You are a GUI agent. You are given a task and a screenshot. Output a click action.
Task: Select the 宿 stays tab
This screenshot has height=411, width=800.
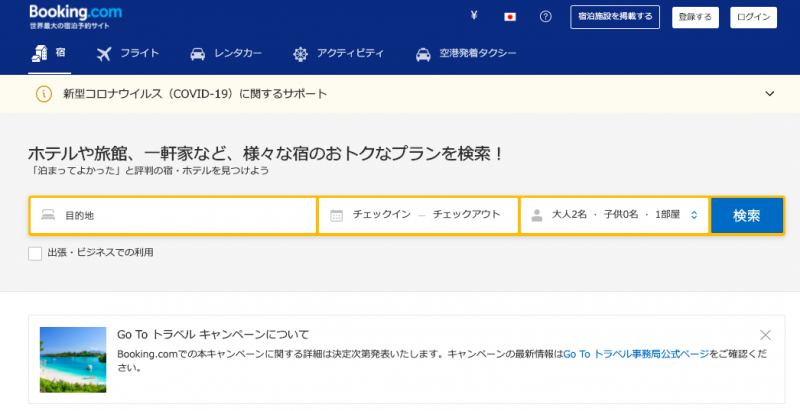point(49,53)
